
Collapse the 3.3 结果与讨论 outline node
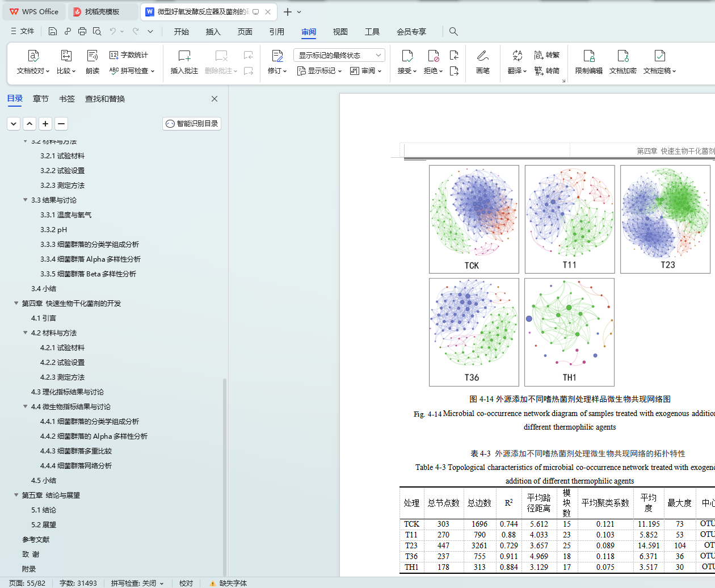point(26,200)
